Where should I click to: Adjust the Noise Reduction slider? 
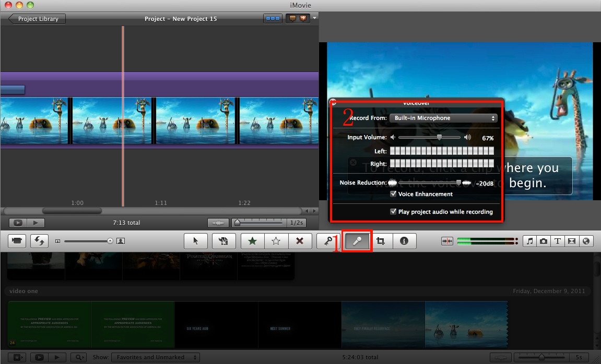[458, 183]
